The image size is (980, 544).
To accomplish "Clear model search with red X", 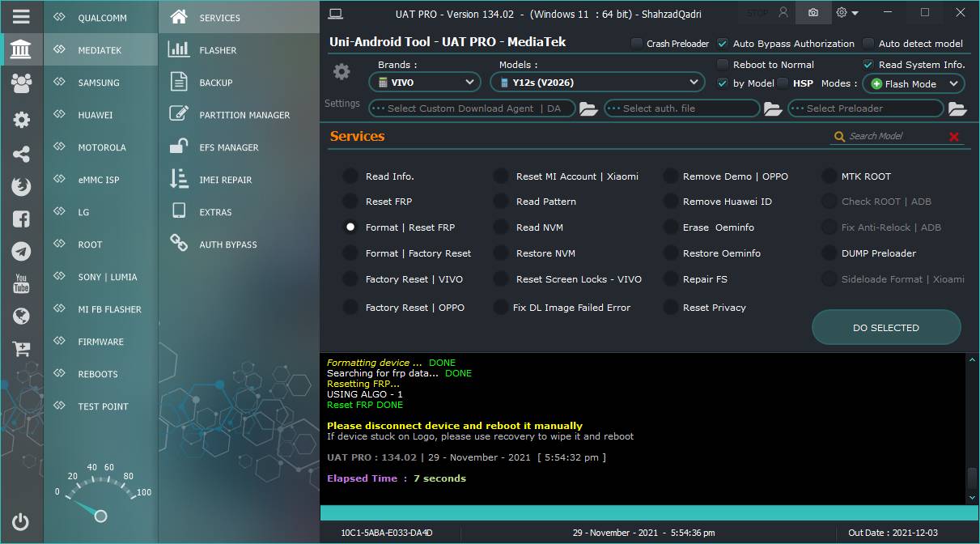I will point(954,137).
